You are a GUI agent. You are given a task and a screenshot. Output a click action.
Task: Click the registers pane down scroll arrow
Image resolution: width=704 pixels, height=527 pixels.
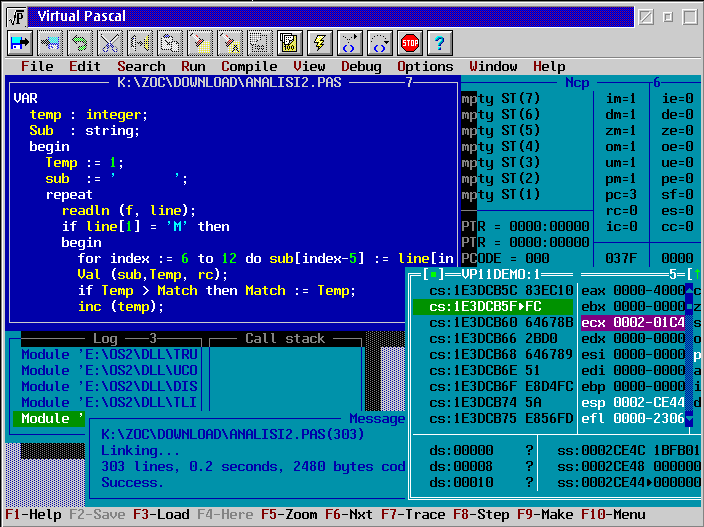(x=691, y=419)
